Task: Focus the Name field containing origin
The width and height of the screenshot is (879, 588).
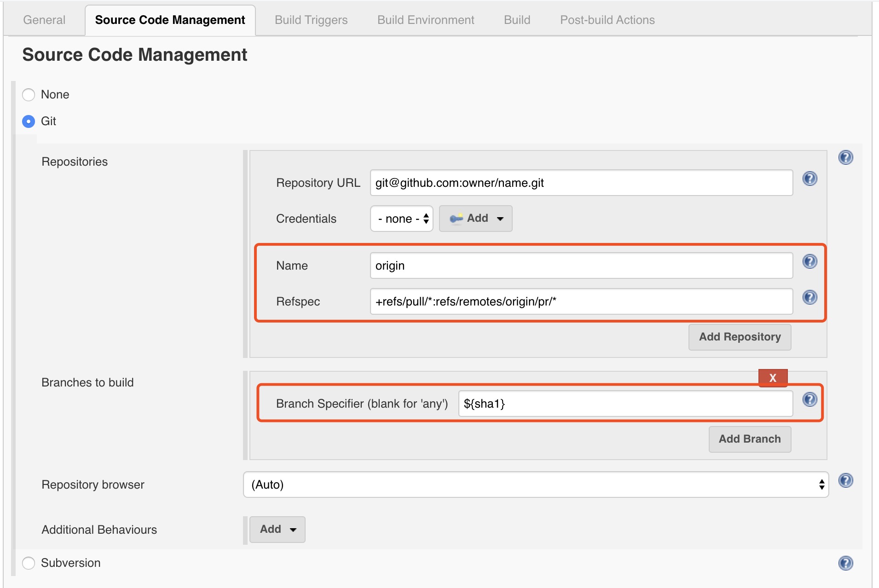Action: (581, 265)
